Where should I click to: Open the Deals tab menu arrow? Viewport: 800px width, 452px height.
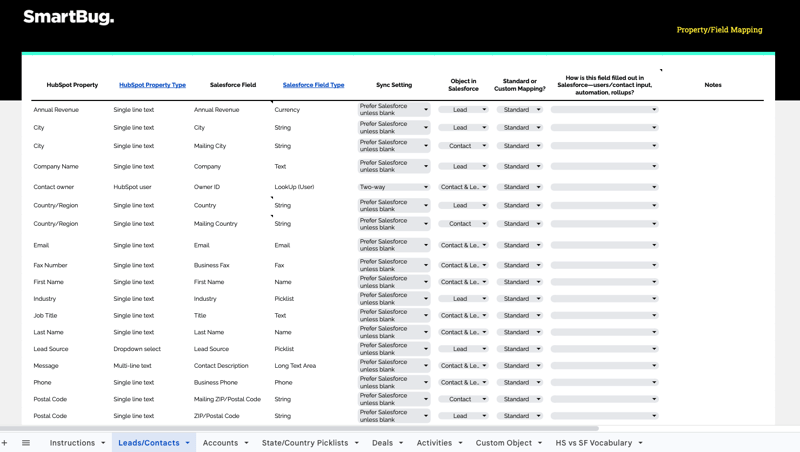[401, 443]
